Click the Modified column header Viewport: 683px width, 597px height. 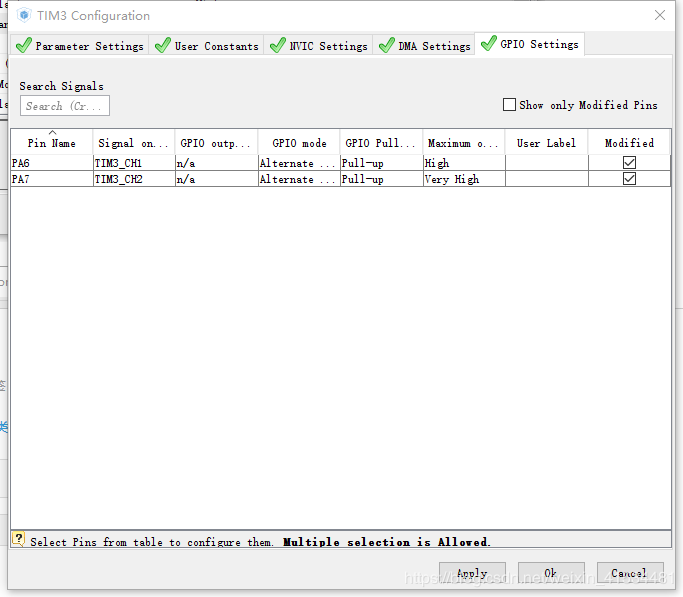[x=629, y=143]
